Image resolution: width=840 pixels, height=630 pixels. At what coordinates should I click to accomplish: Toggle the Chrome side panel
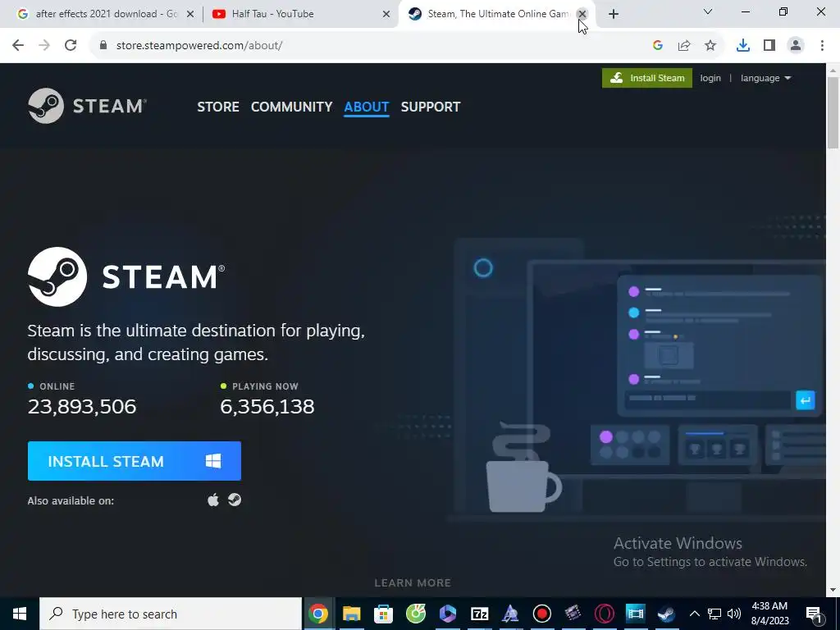(769, 46)
